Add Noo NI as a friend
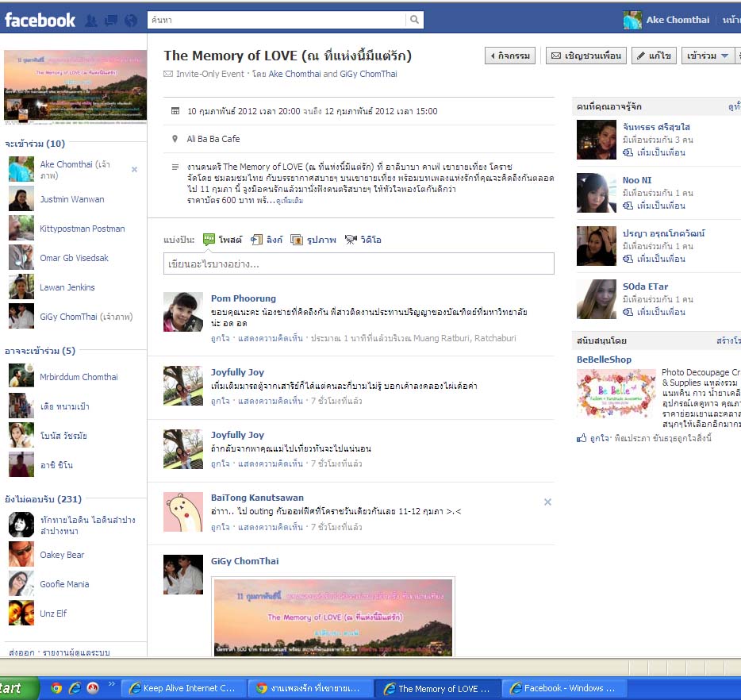The width and height of the screenshot is (741, 700). (x=655, y=206)
